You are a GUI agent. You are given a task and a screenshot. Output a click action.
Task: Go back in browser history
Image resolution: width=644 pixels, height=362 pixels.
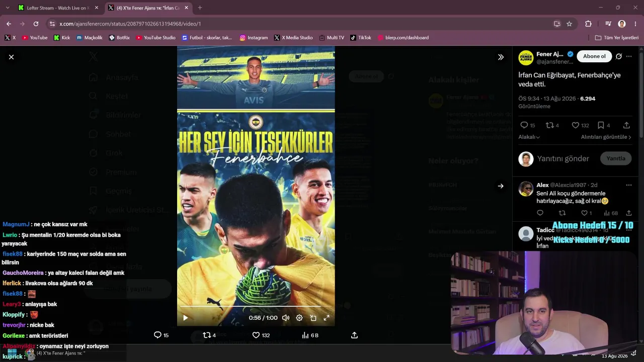tap(9, 24)
